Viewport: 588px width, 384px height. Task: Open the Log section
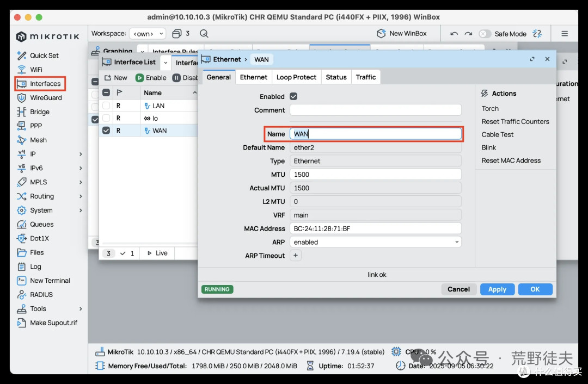click(29, 267)
